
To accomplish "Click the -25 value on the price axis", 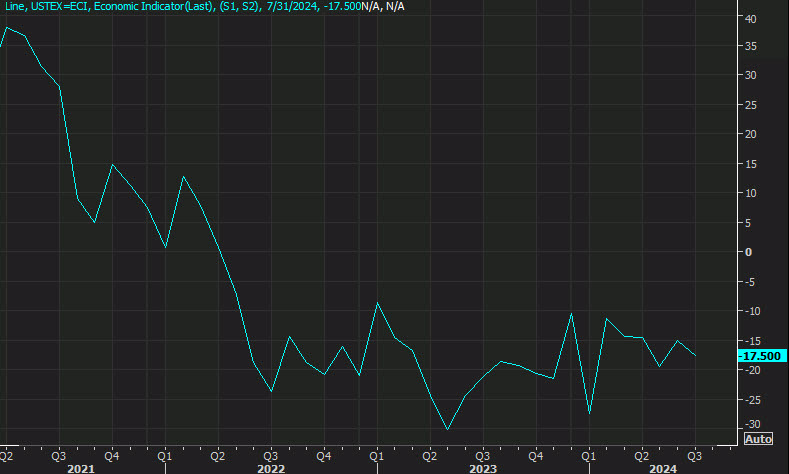I will [751, 400].
